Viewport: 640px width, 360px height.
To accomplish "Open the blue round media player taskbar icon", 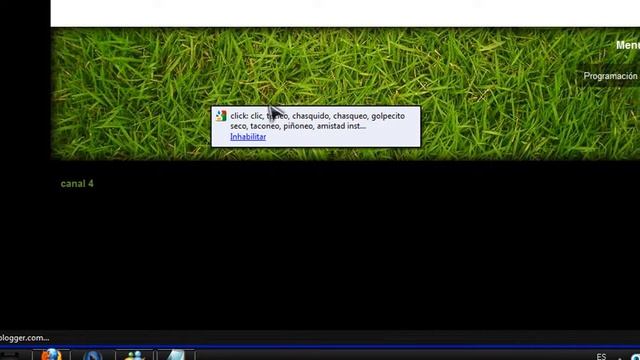I will [93, 355].
